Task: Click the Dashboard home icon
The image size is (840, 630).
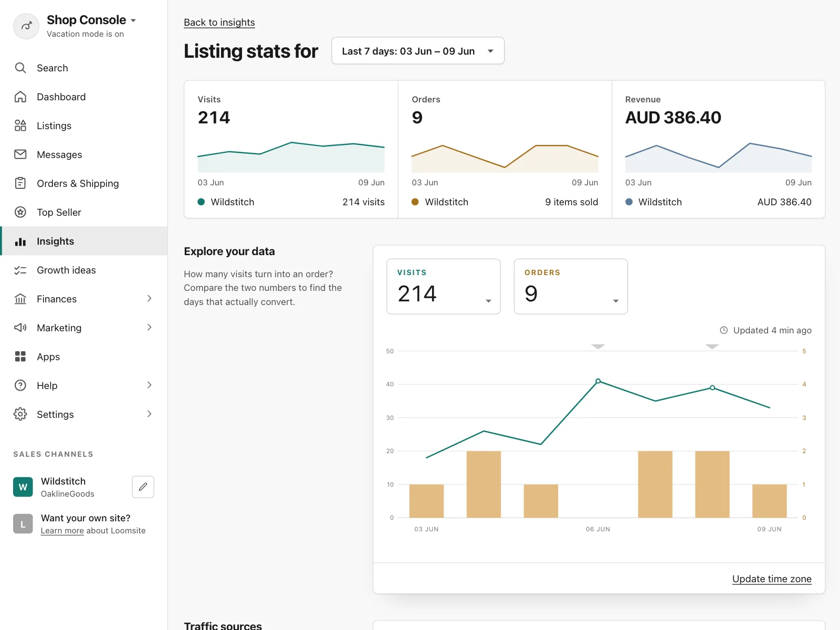Action: click(20, 97)
